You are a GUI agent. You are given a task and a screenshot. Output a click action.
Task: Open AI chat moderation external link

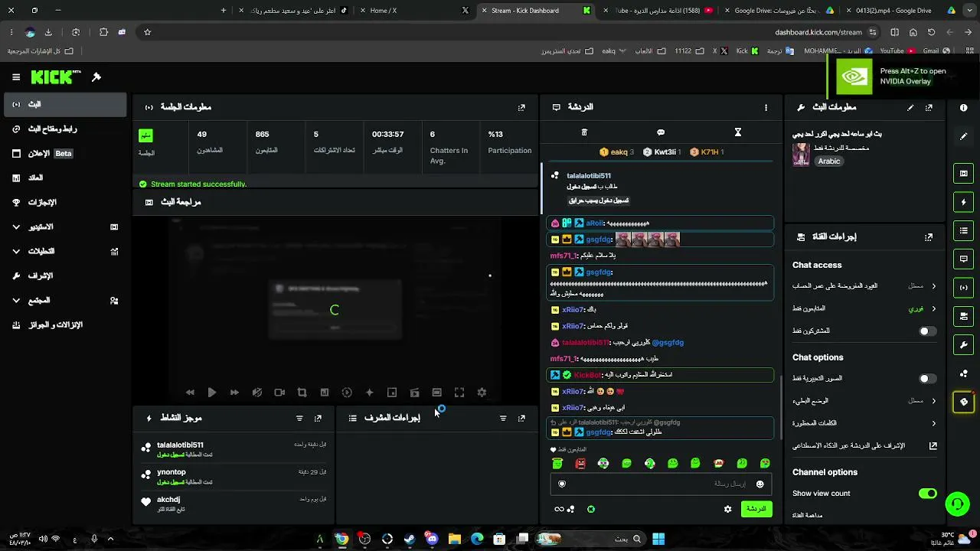[933, 445]
